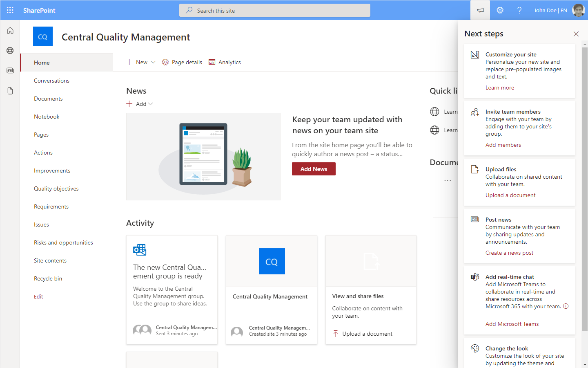Click the Upload files document icon
Screen dimensions: 588x368
(475, 169)
